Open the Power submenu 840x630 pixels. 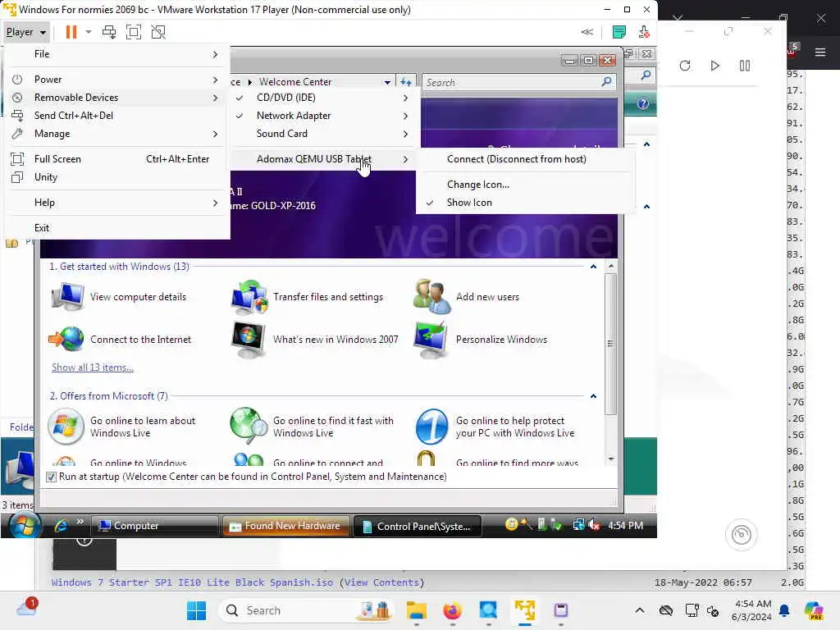pyautogui.click(x=118, y=80)
